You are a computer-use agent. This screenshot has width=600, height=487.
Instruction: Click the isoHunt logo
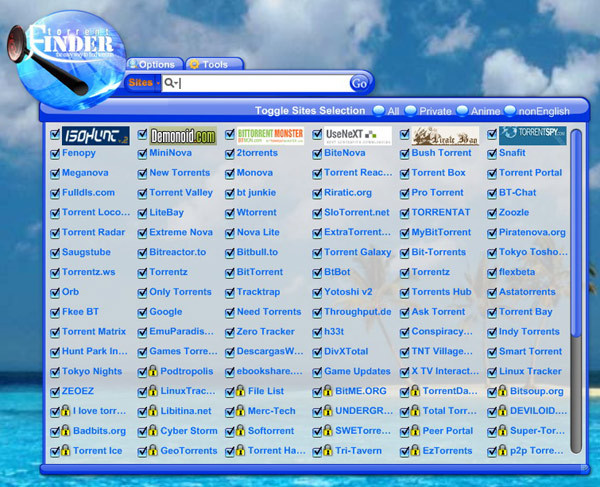95,136
